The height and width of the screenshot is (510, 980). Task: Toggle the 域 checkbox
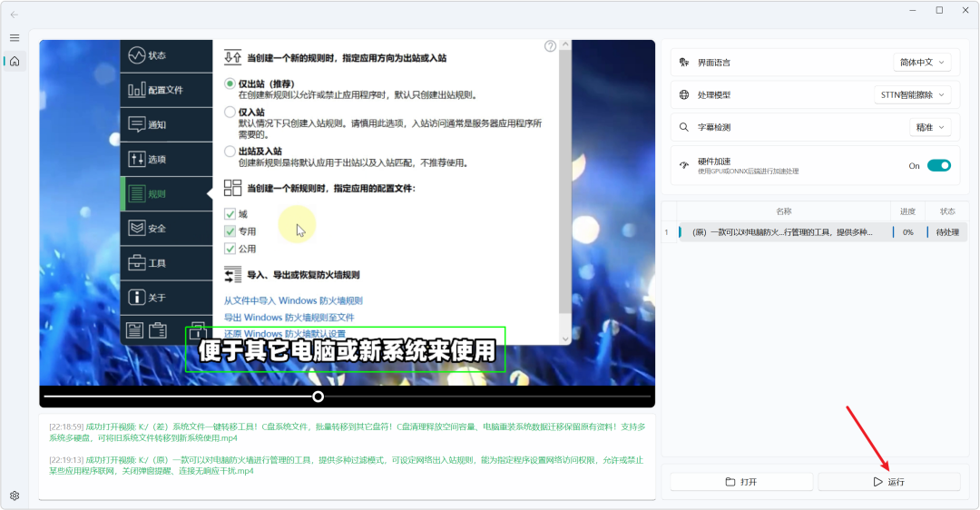pos(230,214)
